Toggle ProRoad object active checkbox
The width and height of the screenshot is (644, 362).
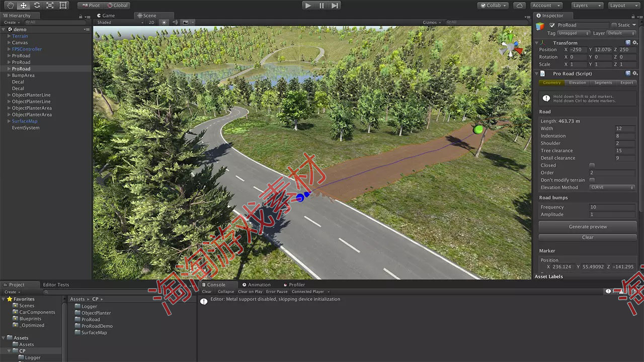point(552,25)
